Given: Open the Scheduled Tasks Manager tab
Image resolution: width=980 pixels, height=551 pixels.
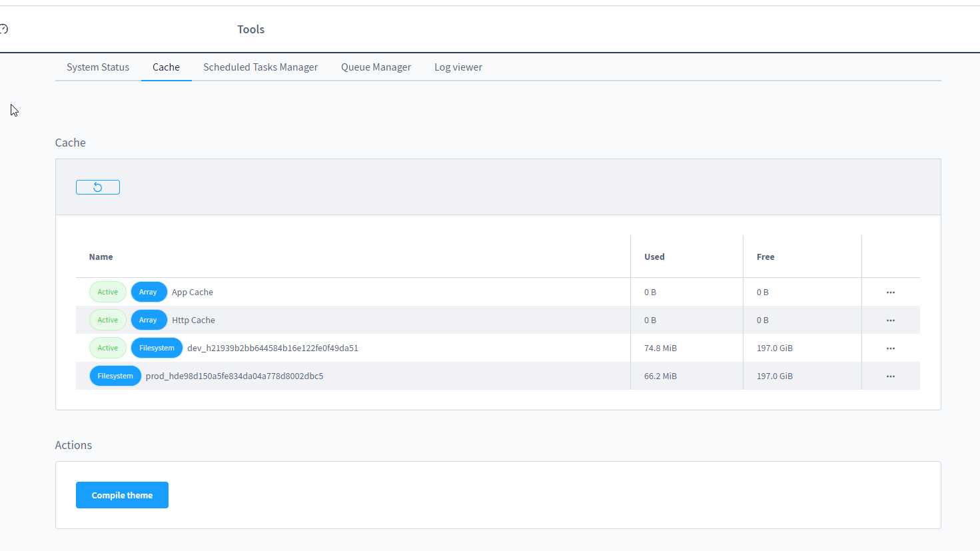Looking at the screenshot, I should [260, 67].
